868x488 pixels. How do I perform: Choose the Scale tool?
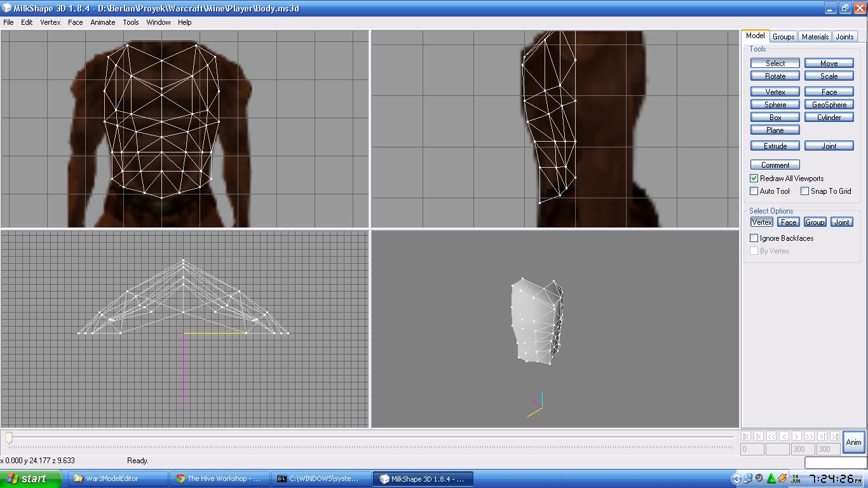click(829, 76)
